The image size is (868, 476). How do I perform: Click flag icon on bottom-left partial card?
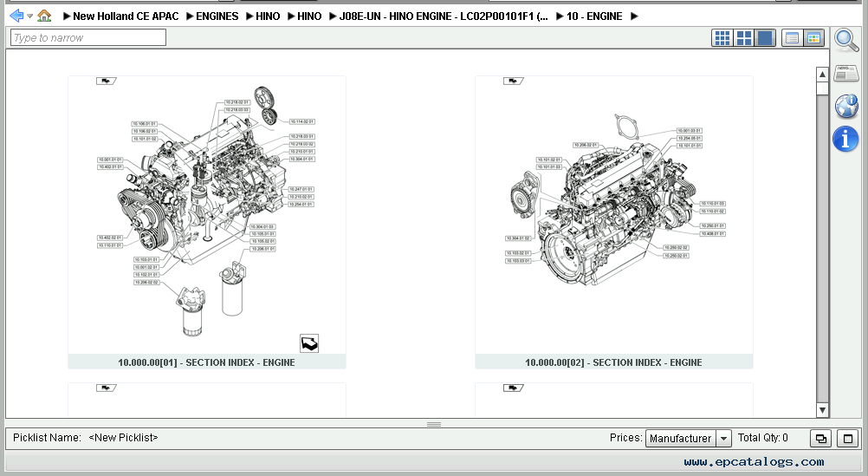(x=107, y=388)
